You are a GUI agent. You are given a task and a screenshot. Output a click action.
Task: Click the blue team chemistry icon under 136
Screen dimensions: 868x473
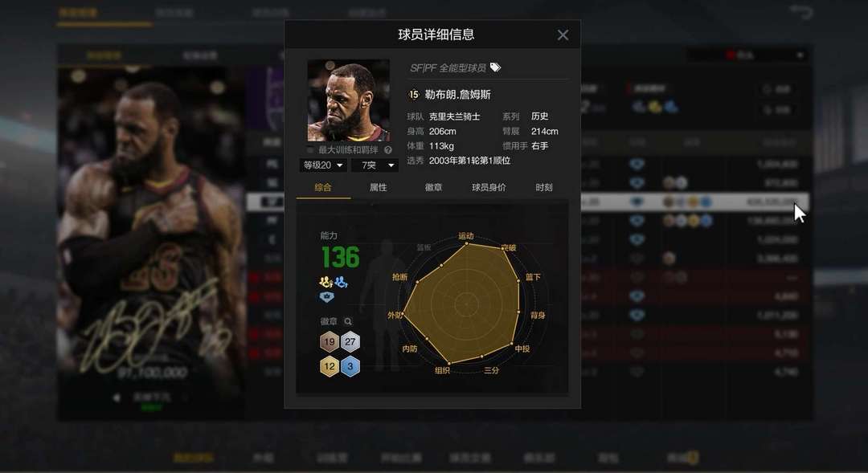click(x=341, y=282)
